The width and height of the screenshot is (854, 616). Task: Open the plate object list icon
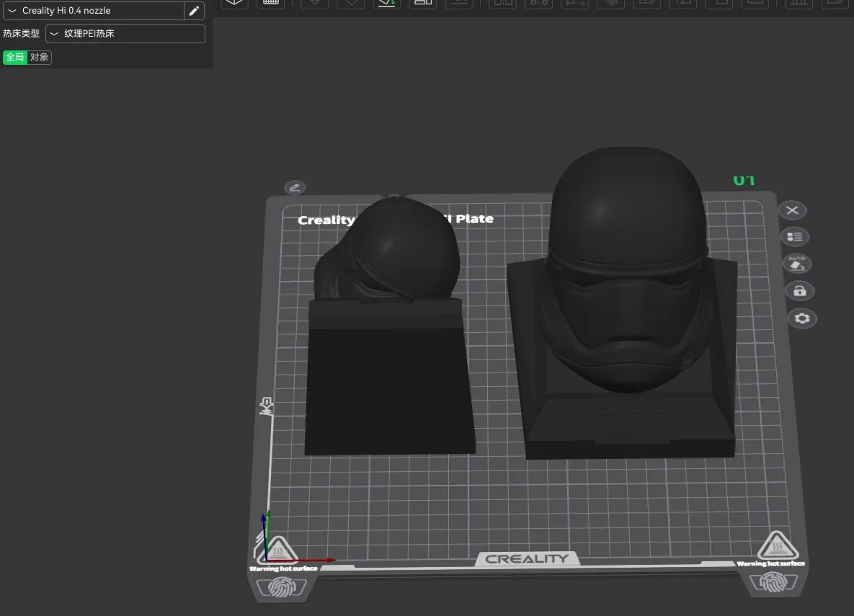pyautogui.click(x=795, y=237)
